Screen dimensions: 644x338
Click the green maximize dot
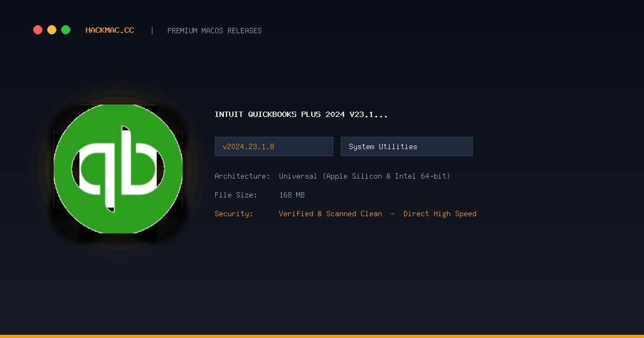65,30
